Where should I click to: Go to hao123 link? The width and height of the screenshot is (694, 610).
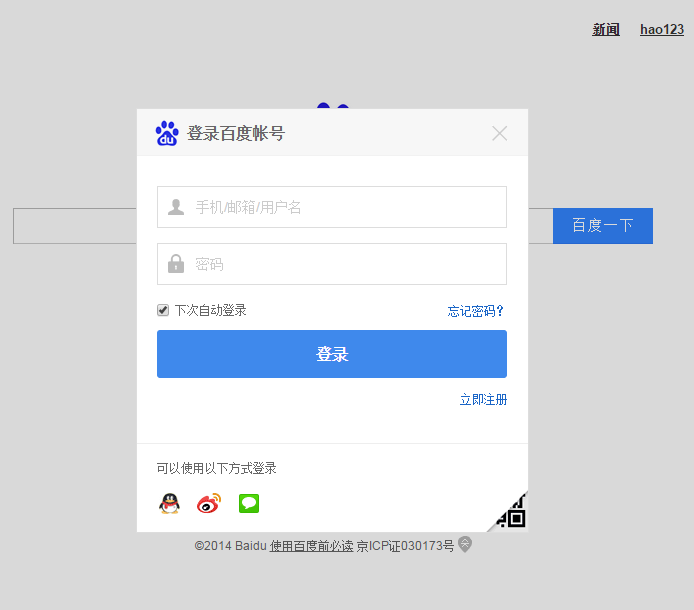click(662, 30)
